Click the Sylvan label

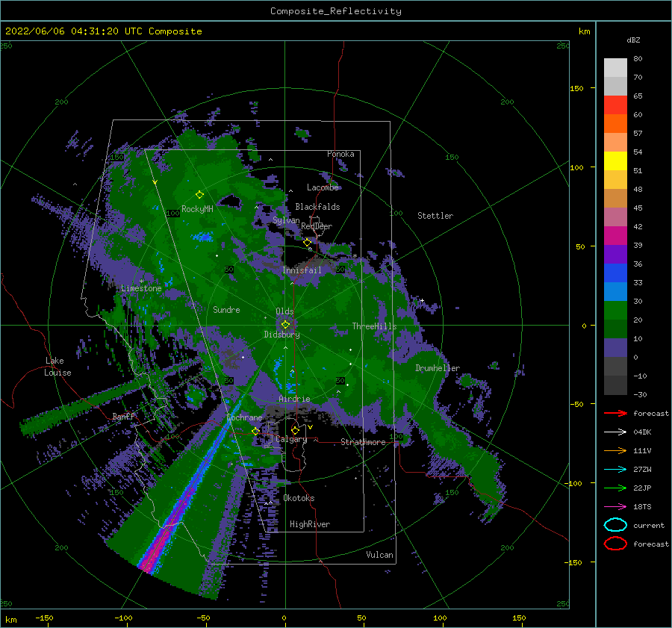pyautogui.click(x=286, y=220)
